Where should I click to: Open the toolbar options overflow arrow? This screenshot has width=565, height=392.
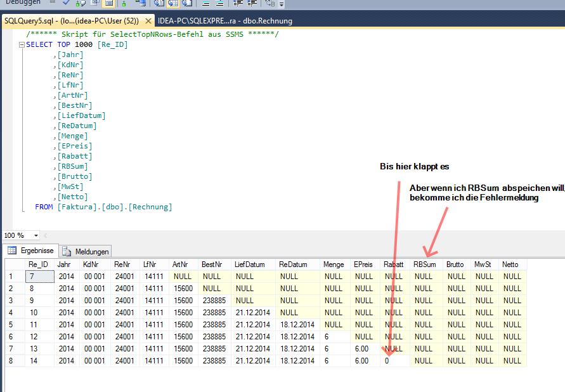(x=282, y=4)
